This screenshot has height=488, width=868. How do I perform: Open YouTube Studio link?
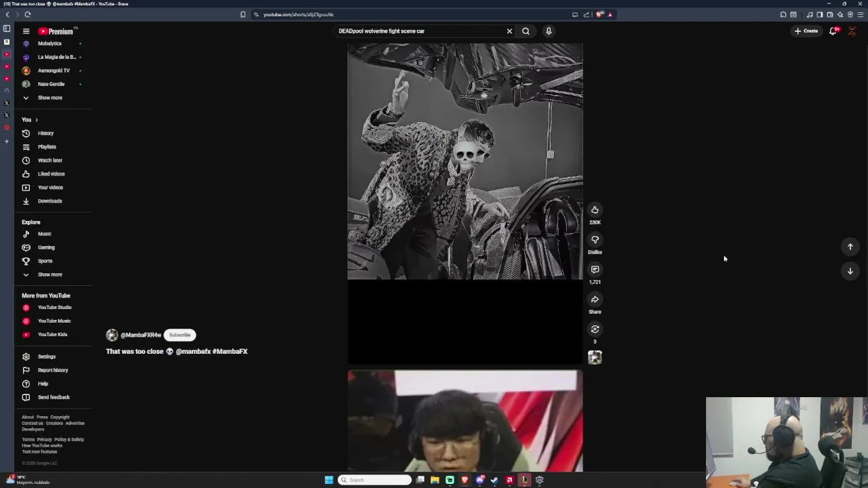(x=54, y=308)
